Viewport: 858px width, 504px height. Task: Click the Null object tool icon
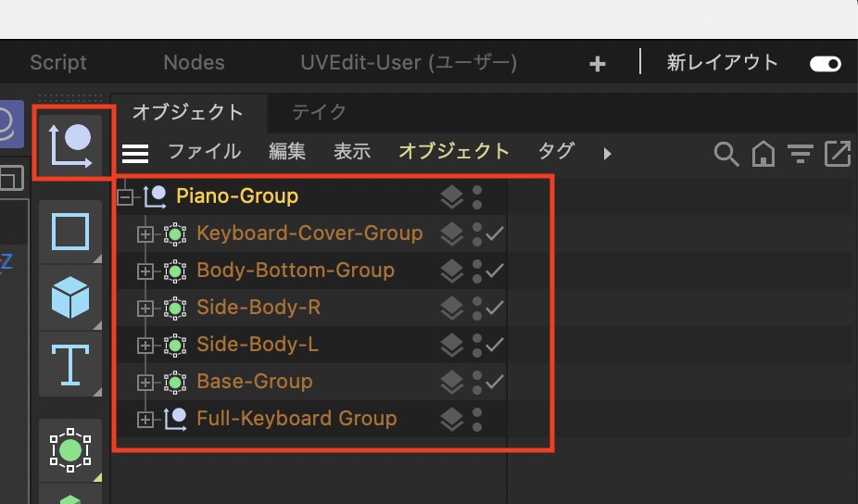(70, 144)
